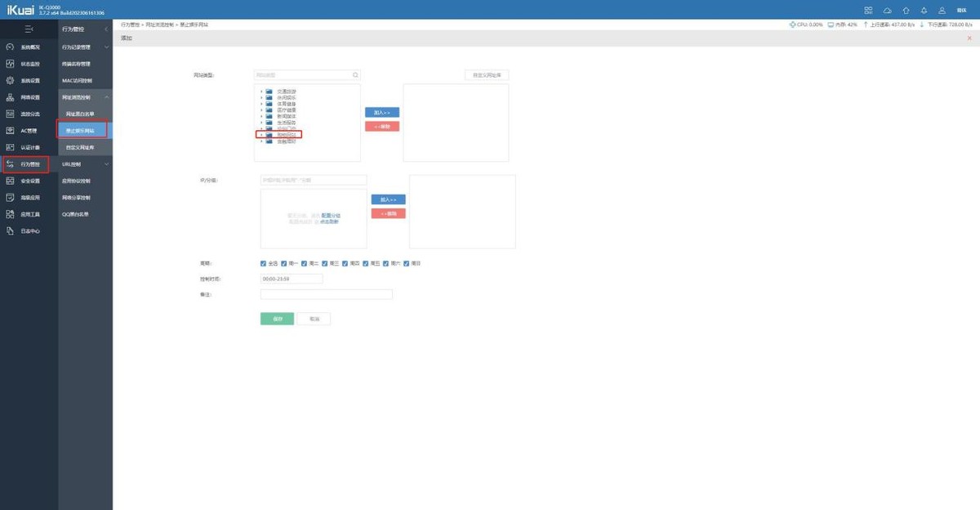Screen dimensions: 980x510
Task: Collapse the sidebar with the hamburger icon
Action: [29, 29]
